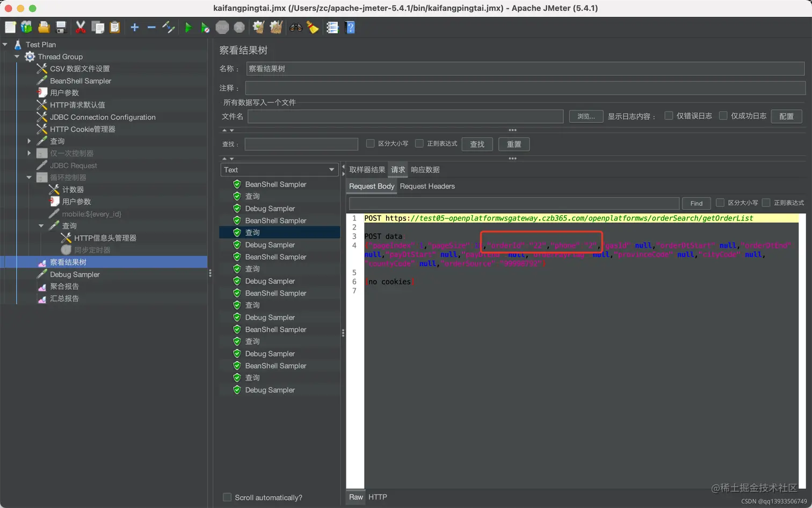Click the 查找 search button
This screenshot has width=812, height=508.
(477, 144)
